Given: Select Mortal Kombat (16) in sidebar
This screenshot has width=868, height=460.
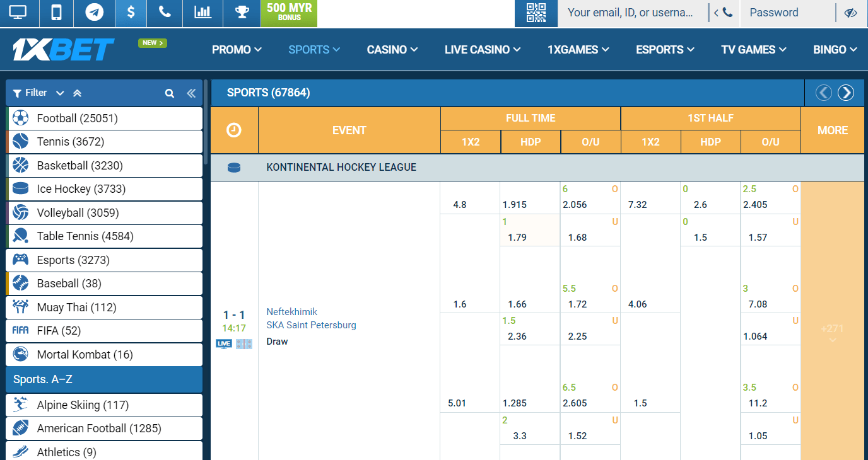Looking at the screenshot, I should [x=104, y=355].
